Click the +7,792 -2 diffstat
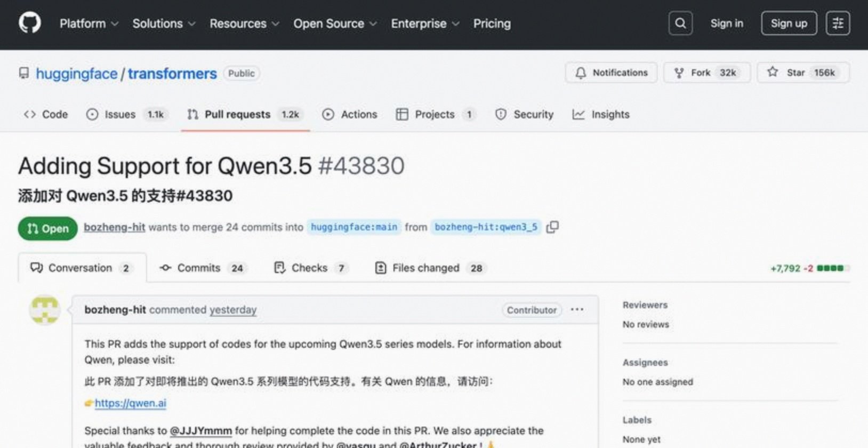The height and width of the screenshot is (448, 868). (x=810, y=268)
